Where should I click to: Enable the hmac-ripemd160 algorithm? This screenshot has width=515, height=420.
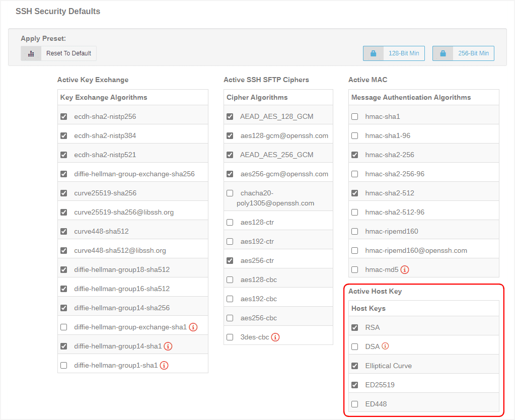[354, 231]
